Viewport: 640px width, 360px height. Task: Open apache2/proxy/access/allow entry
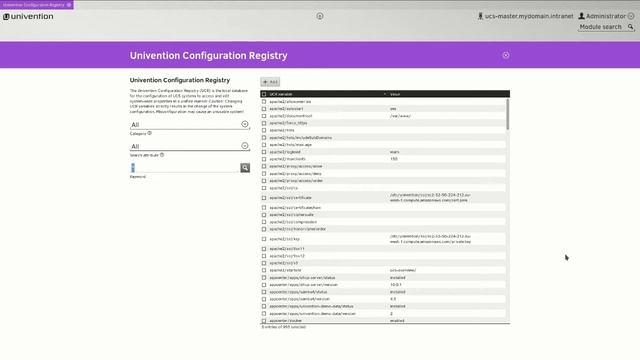click(296, 167)
